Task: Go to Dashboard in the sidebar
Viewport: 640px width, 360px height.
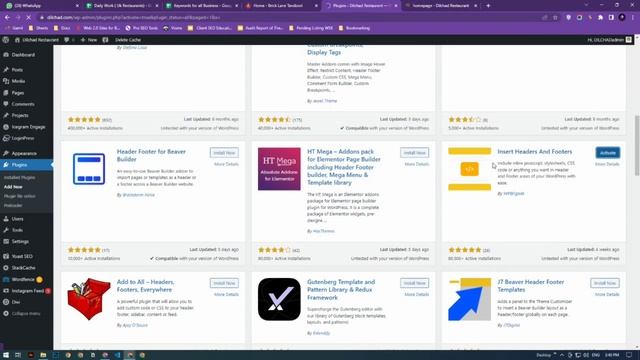Action: coord(23,55)
